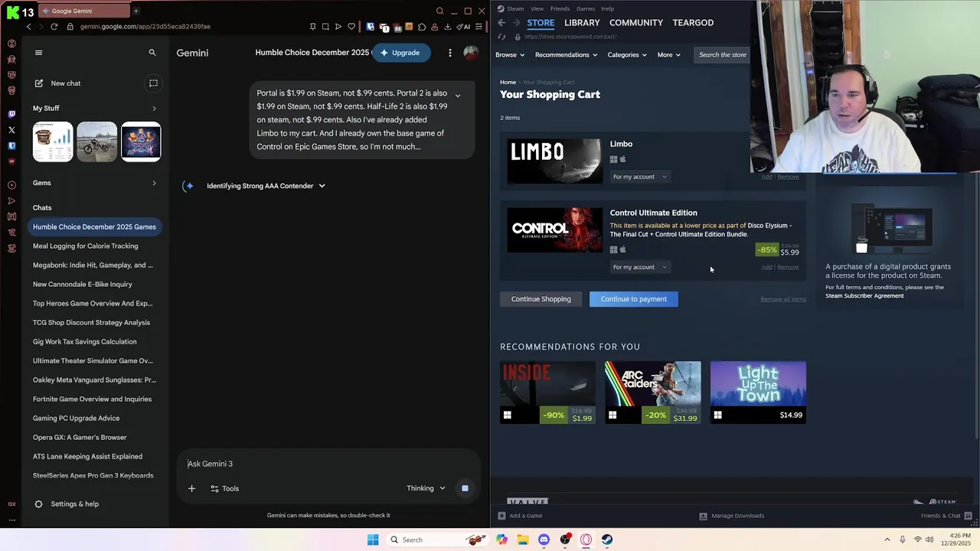Open Discord from Windows taskbar

coord(544,540)
